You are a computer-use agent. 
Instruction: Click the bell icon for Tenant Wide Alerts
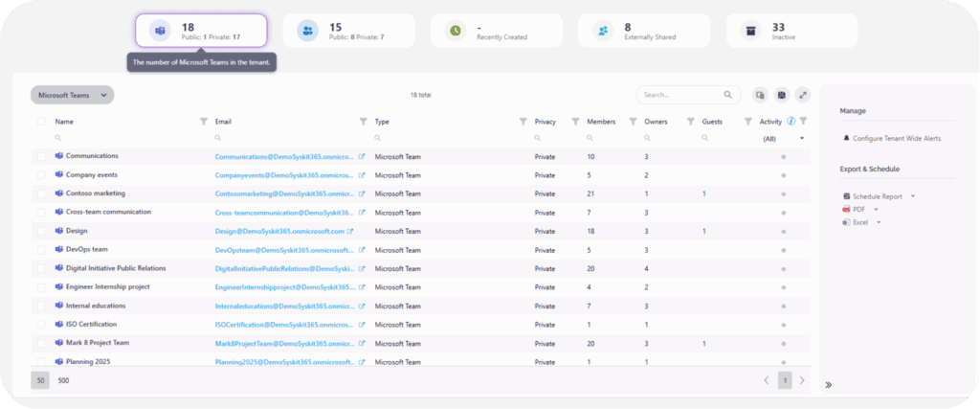point(846,138)
